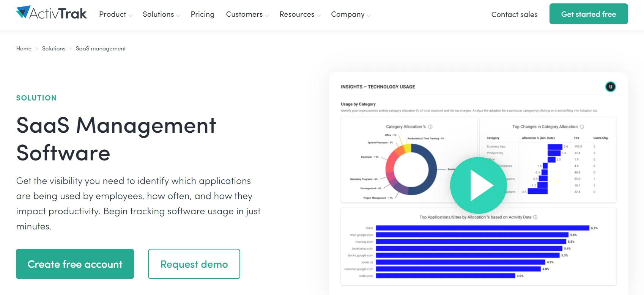Click the zoom.us bar in chart
This screenshot has height=295, width=644.
460,262
